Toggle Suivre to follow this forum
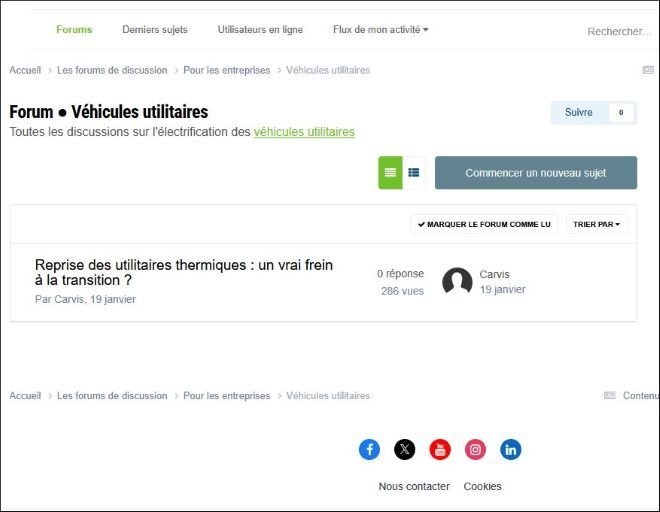This screenshot has width=660, height=512. (x=579, y=113)
